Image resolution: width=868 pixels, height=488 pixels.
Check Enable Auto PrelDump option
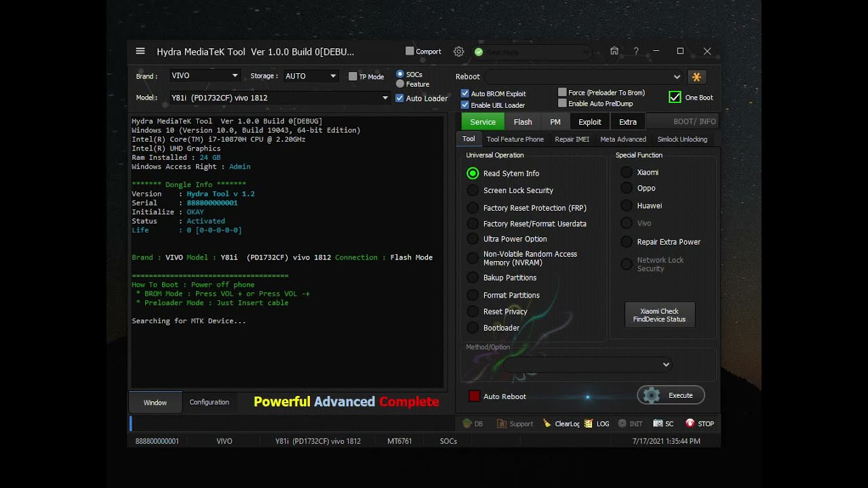point(562,104)
